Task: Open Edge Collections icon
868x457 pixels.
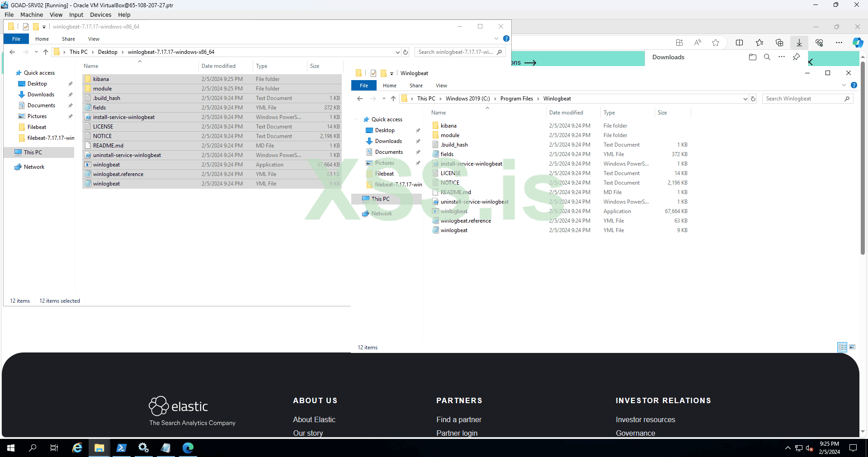Action: tap(779, 43)
